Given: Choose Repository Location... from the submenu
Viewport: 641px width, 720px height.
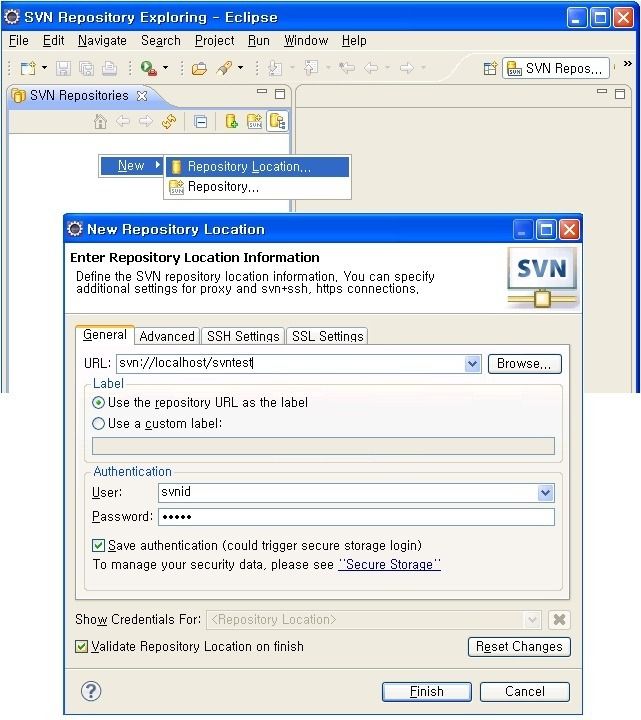Looking at the screenshot, I should [x=258, y=167].
